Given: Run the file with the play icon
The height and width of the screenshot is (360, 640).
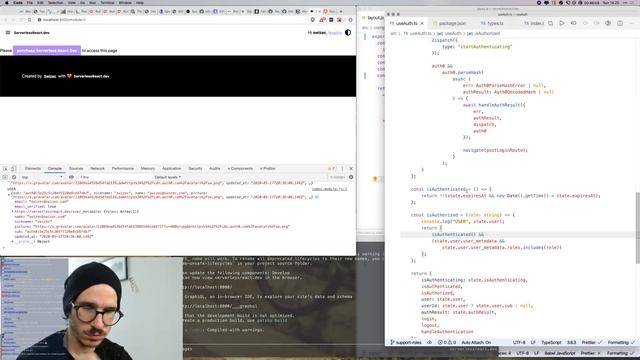Looking at the screenshot, I should (562, 24).
